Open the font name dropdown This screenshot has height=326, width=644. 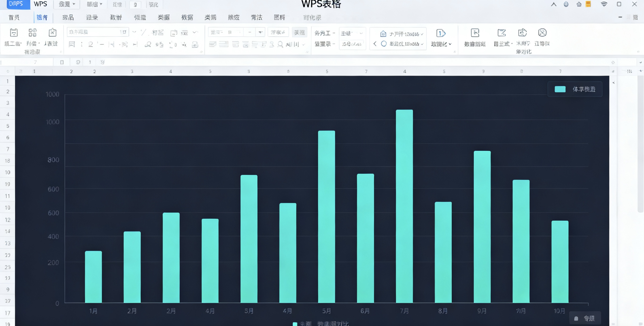[x=134, y=32]
